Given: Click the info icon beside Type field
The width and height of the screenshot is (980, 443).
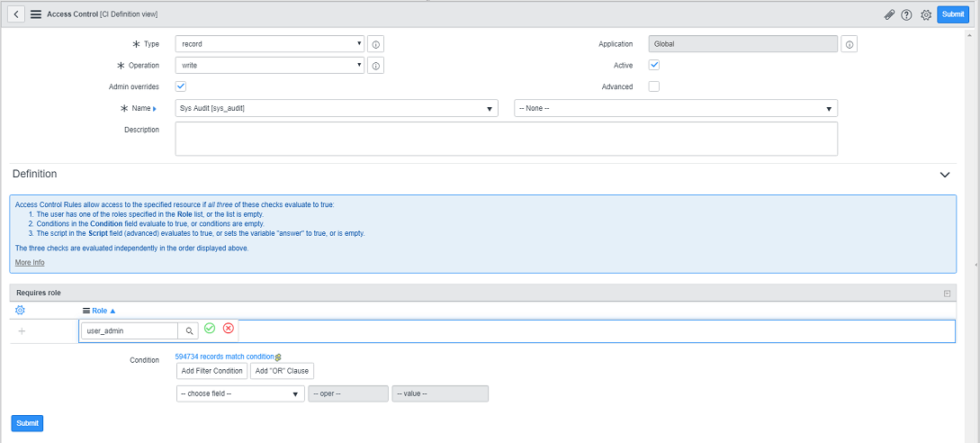Looking at the screenshot, I should coord(376,43).
